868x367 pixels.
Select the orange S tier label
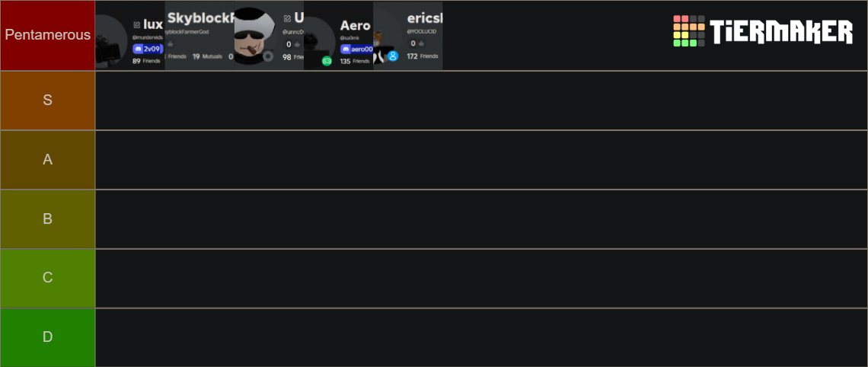tap(48, 101)
